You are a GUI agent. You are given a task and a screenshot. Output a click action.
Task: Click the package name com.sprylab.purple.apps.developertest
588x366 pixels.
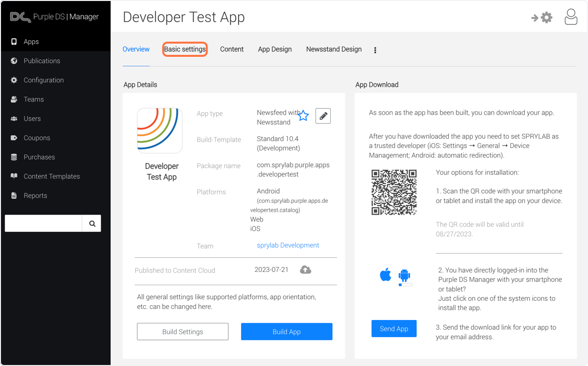coord(293,170)
